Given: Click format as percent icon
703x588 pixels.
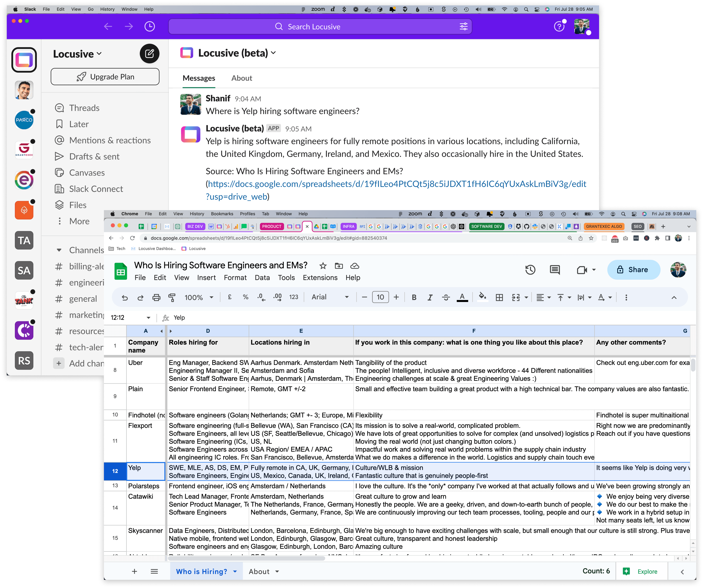Looking at the screenshot, I should coord(245,297).
